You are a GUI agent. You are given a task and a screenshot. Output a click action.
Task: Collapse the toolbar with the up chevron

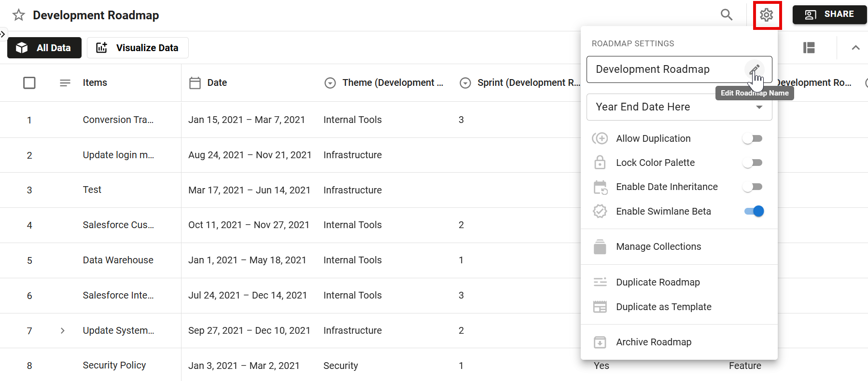pyautogui.click(x=855, y=48)
